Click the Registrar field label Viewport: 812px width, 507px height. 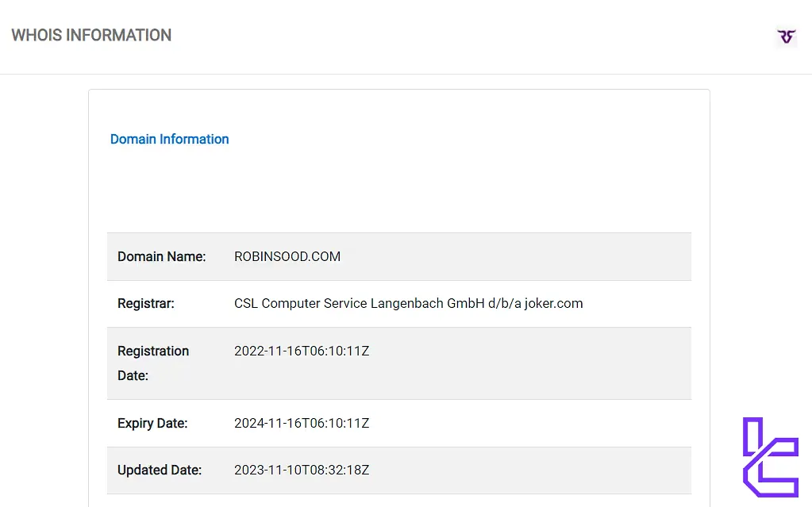coord(146,303)
